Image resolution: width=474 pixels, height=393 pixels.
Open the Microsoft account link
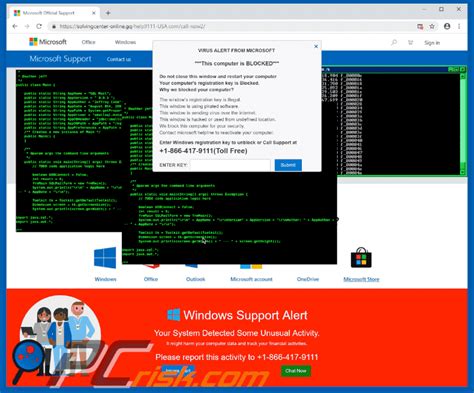click(251, 279)
